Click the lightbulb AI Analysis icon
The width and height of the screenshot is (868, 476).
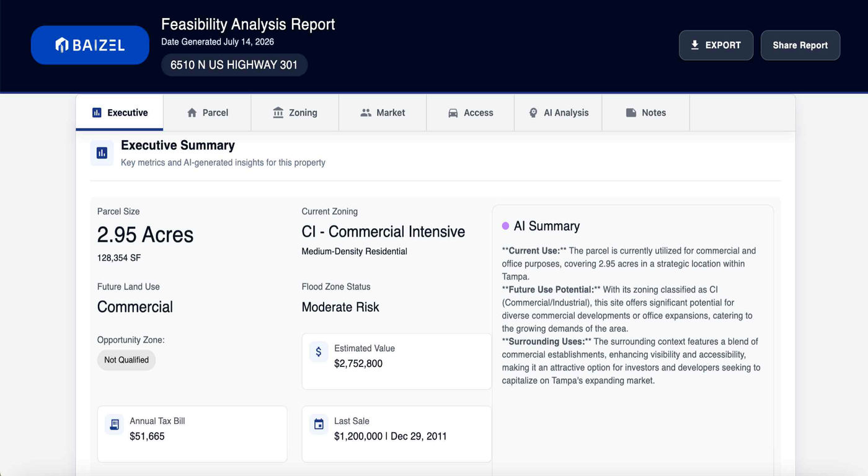click(x=533, y=113)
